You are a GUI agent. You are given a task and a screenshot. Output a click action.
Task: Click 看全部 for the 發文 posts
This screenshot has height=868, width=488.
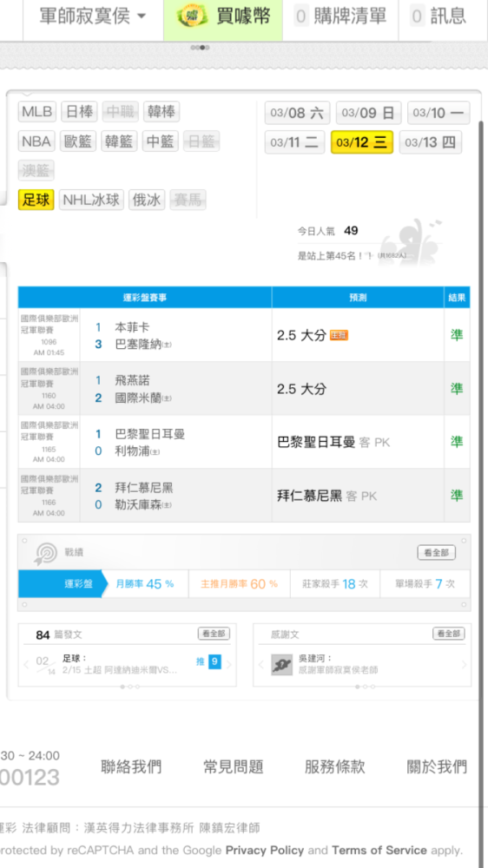pyautogui.click(x=214, y=634)
